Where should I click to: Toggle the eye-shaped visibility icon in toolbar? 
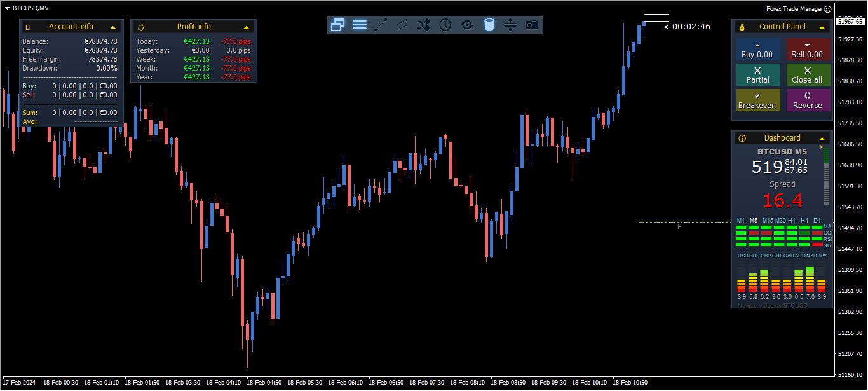click(x=467, y=25)
